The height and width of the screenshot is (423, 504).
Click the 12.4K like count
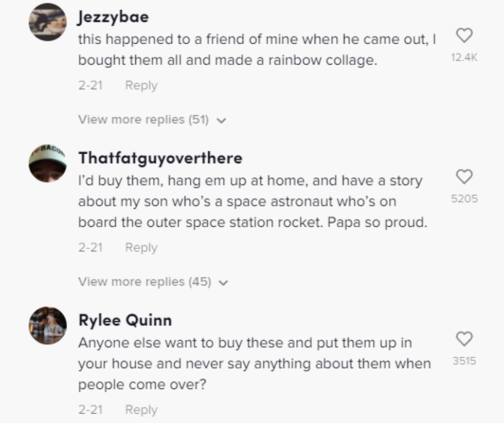pos(464,58)
